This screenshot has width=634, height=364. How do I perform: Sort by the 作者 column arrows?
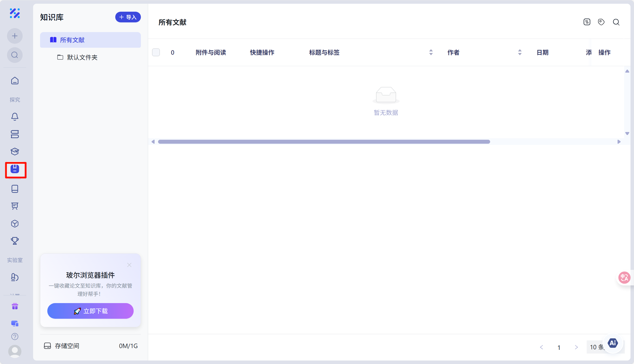(519, 52)
